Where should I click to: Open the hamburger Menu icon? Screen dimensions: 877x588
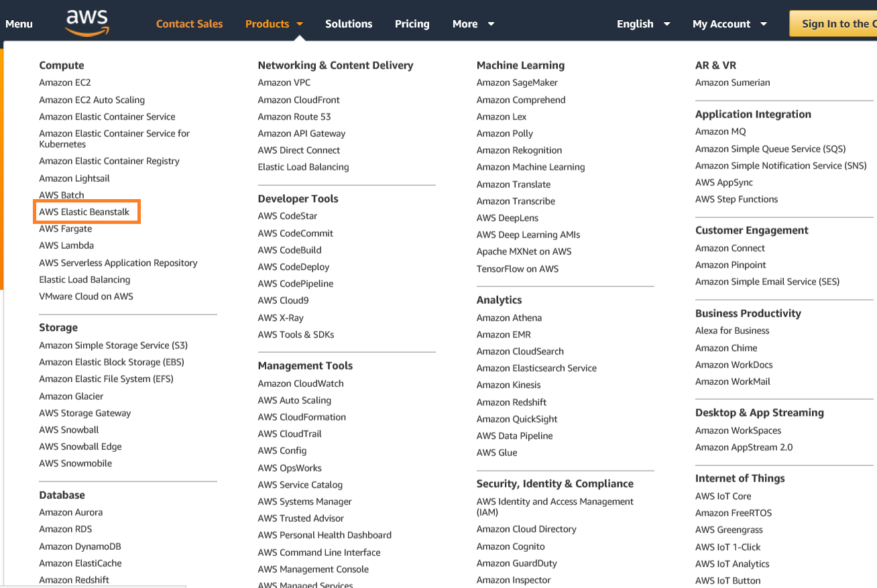point(18,22)
